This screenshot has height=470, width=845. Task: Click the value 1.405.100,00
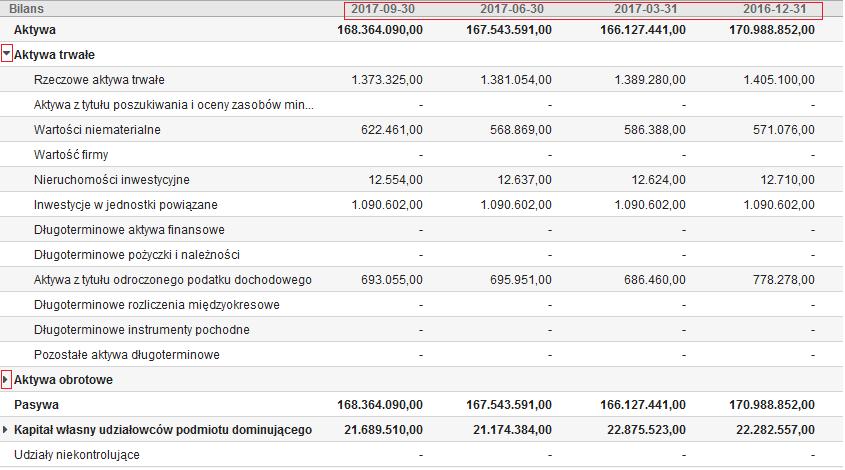point(779,80)
